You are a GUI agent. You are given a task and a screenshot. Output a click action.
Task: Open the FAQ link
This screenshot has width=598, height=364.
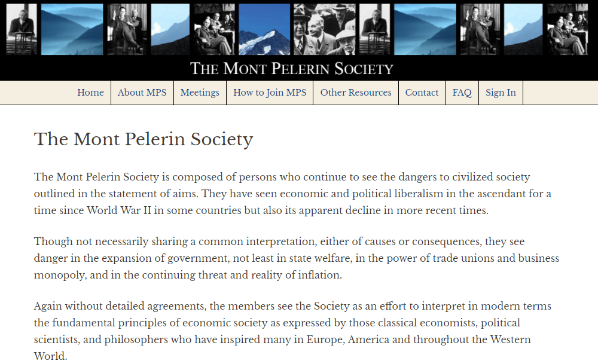462,93
